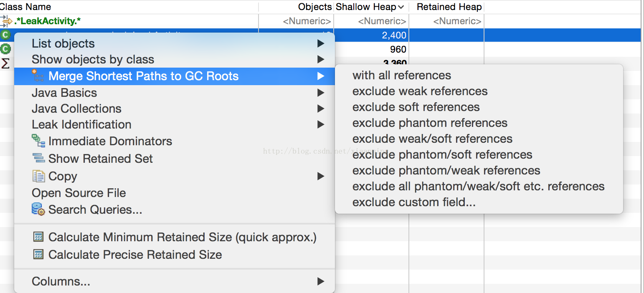Choose with all references option
This screenshot has height=293, width=644.
(x=401, y=75)
